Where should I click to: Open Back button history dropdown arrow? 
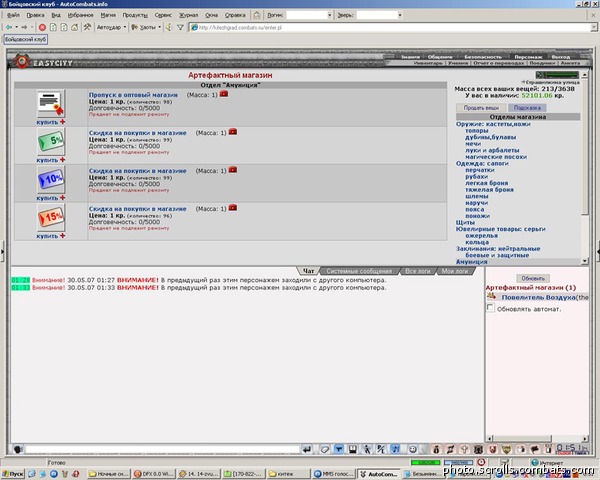pyautogui.click(x=16, y=27)
